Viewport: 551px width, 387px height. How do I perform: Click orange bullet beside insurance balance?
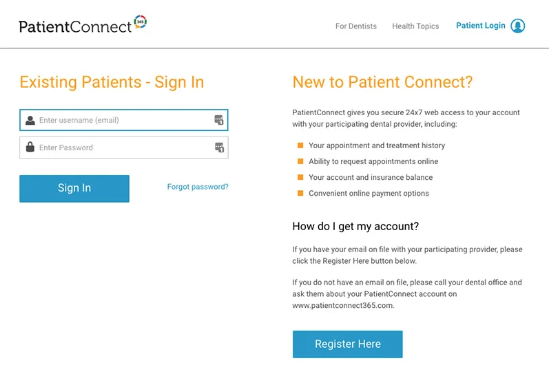pos(300,177)
